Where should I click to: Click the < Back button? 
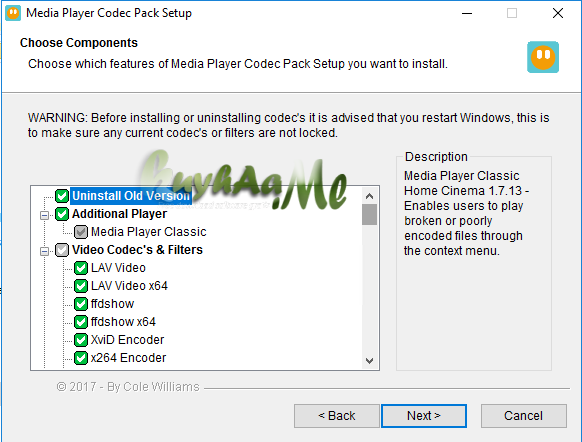coord(337,416)
